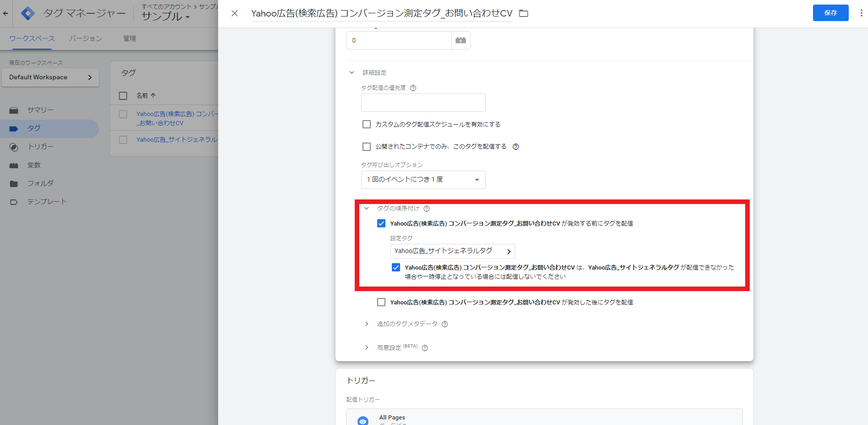Click the sort arrow next to 名前
The height and width of the screenshot is (425, 868).
coord(153,95)
